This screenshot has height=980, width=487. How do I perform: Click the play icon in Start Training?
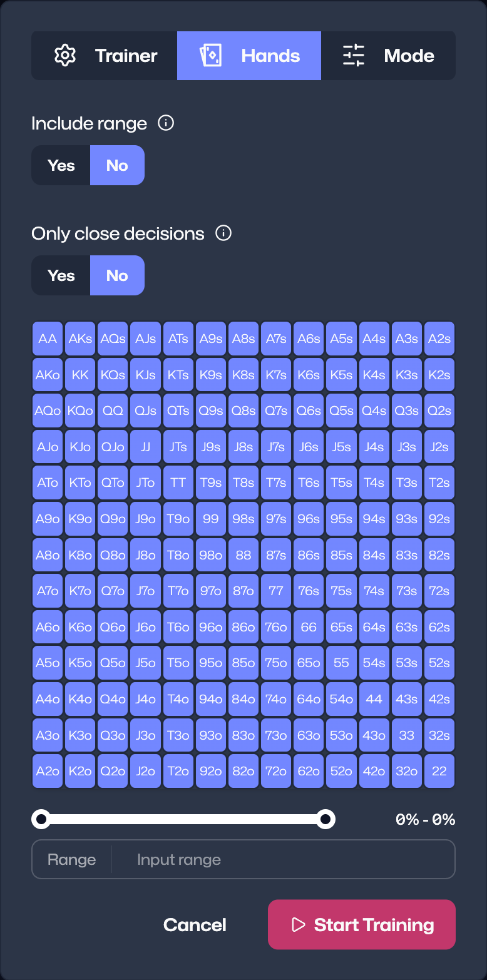(298, 925)
